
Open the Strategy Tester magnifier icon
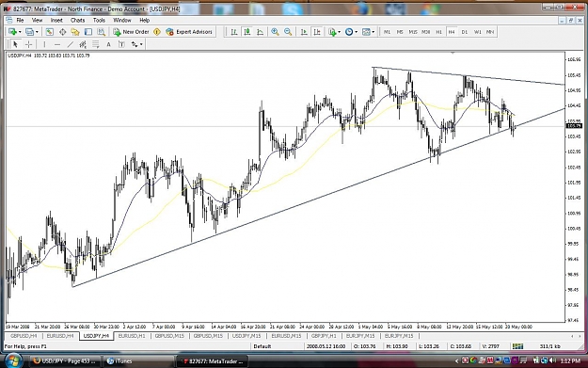pyautogui.click(x=102, y=32)
